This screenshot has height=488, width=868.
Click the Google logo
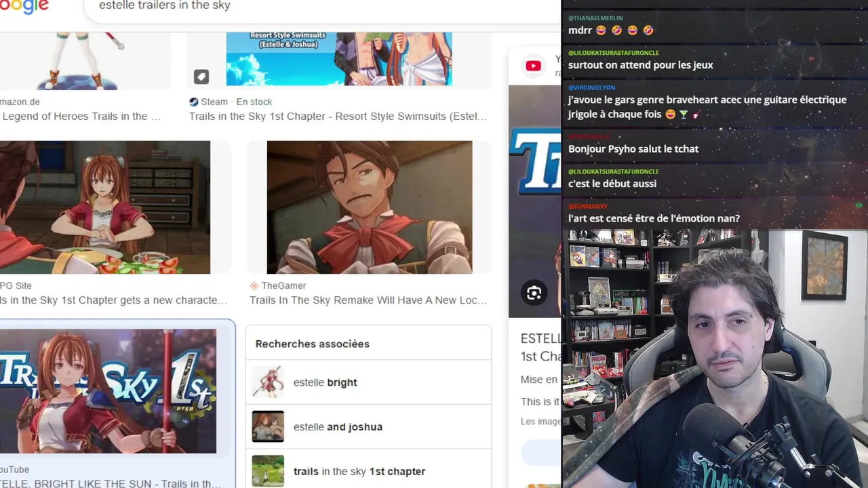24,7
